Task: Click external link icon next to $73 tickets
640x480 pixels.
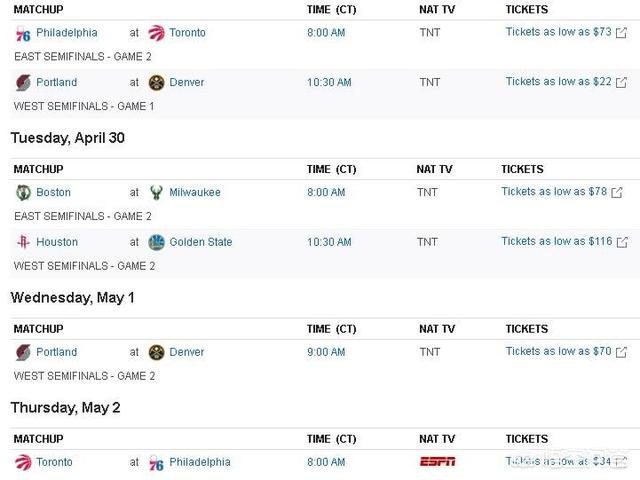Action: pos(621,33)
